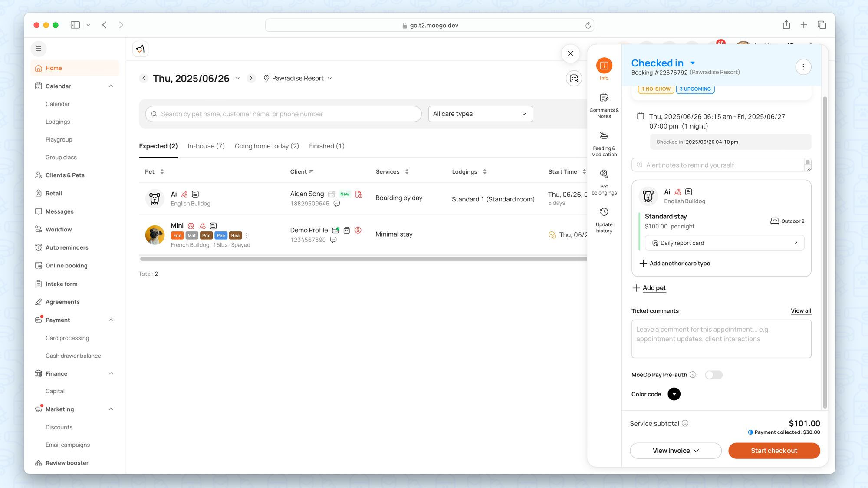Screen dimensions: 868x488
Task: Click Add another care type link
Action: tap(679, 264)
